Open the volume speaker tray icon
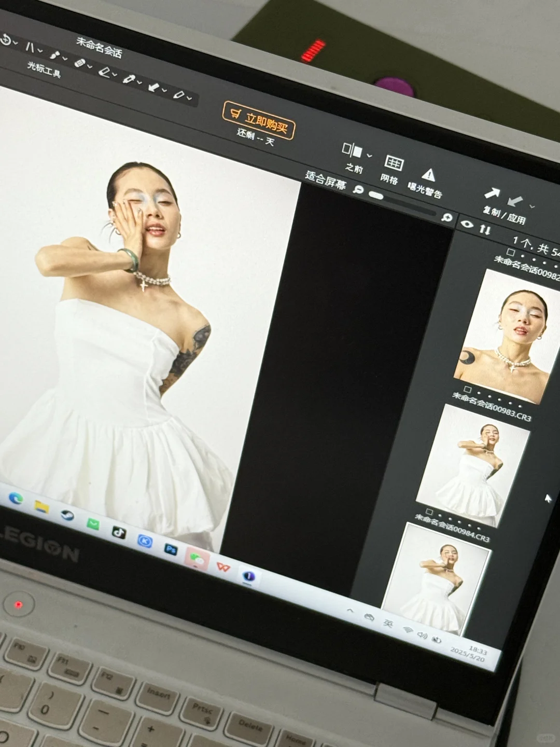Viewport: 560px width, 747px height. (423, 635)
